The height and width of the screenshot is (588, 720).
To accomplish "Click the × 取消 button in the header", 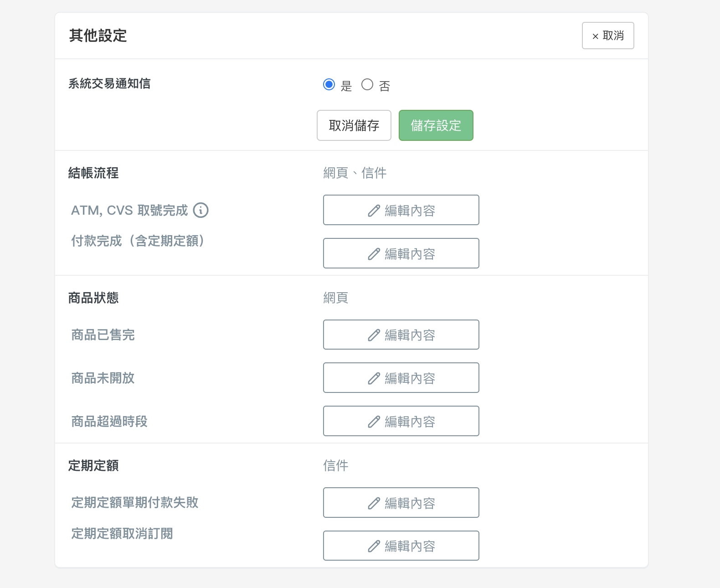I will (608, 36).
